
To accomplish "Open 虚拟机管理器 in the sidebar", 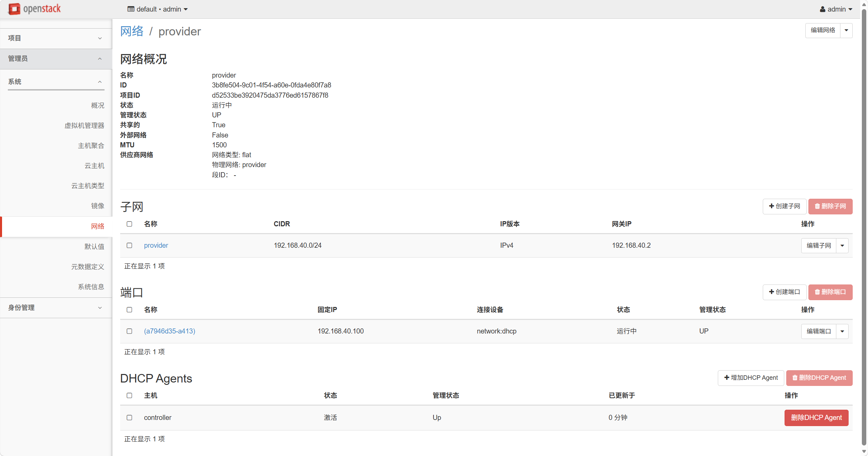I will point(84,126).
